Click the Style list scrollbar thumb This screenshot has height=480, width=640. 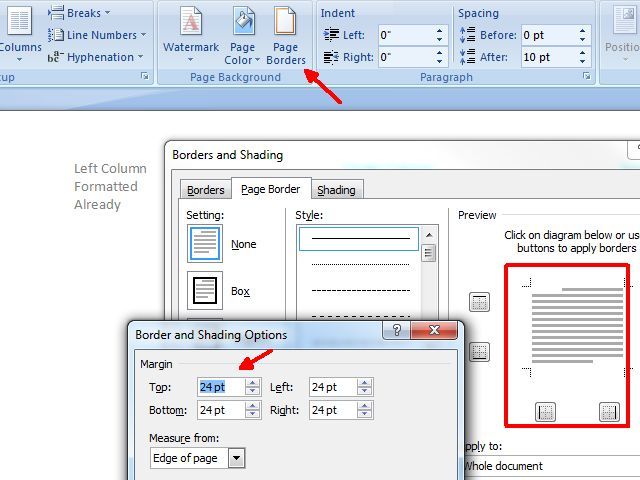pos(429,253)
